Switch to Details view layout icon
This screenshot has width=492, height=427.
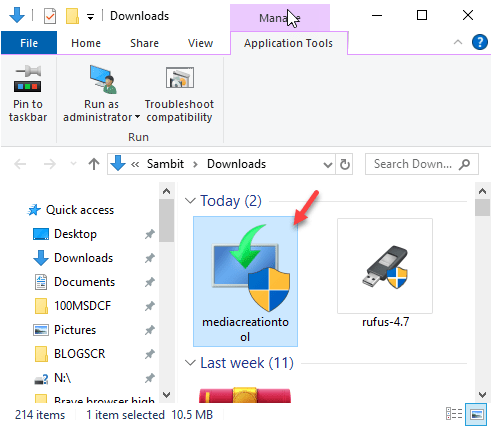(454, 414)
